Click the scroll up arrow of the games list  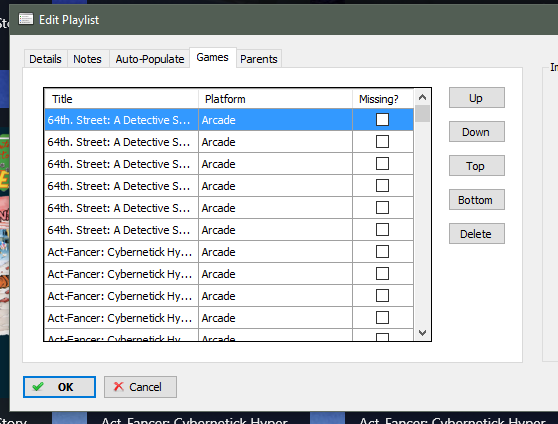tap(422, 97)
